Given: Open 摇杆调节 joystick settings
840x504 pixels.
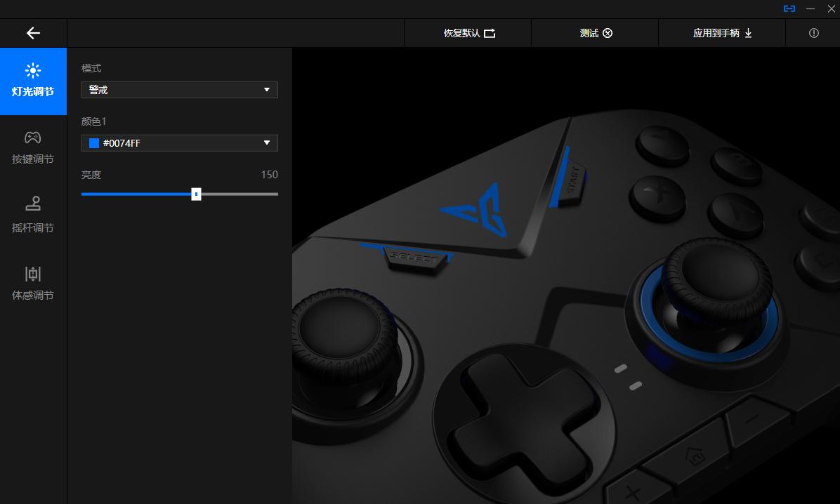Looking at the screenshot, I should (x=33, y=215).
